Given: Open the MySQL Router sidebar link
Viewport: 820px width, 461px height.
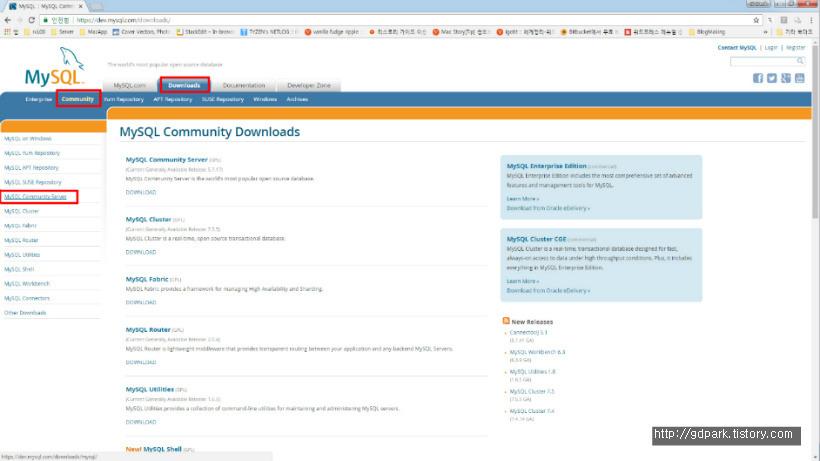Looking at the screenshot, I should coord(21,240).
